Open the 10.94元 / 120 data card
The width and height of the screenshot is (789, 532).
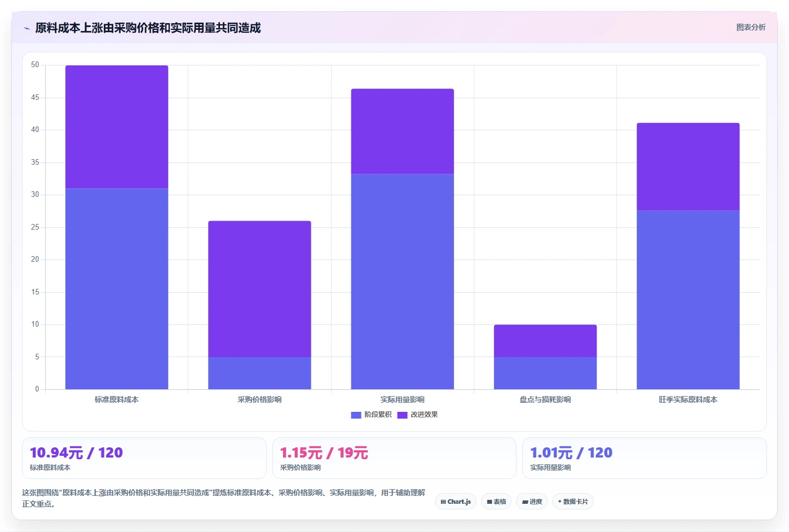click(x=144, y=458)
